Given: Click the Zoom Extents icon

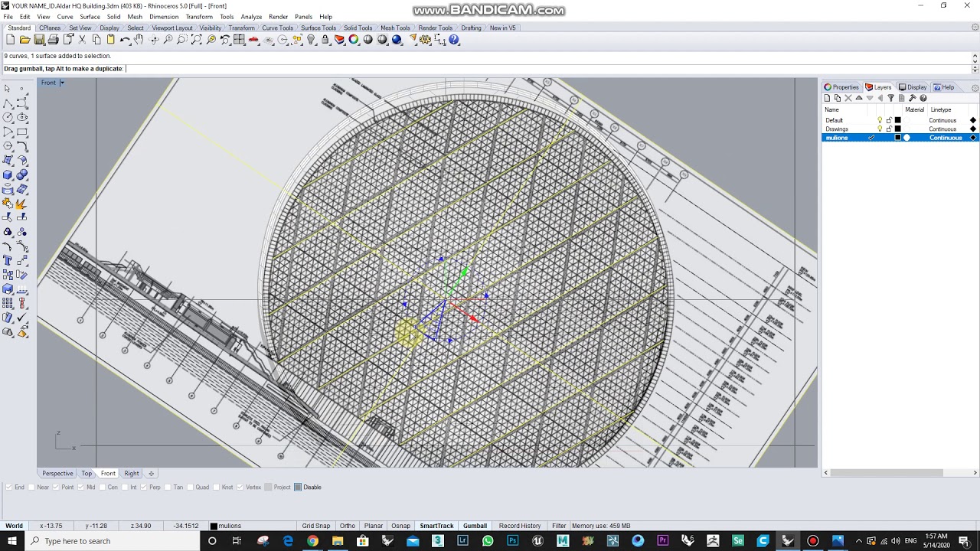Looking at the screenshot, I should coord(197,40).
